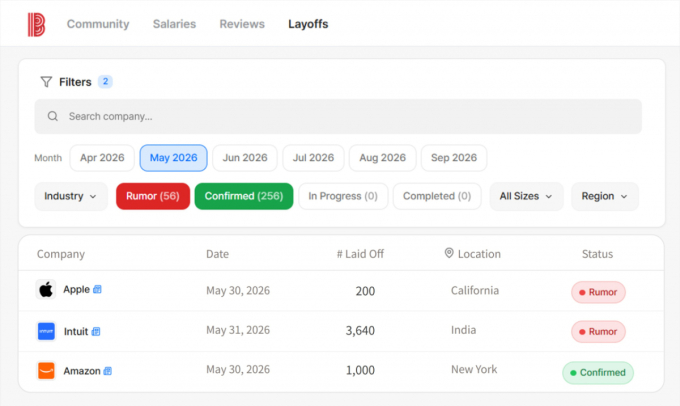This screenshot has height=406, width=680.
Task: Click the 200 laid off value
Action: point(365,291)
